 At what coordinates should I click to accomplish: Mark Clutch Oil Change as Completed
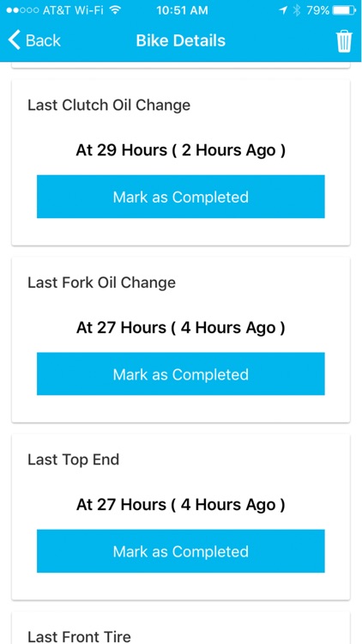pyautogui.click(x=181, y=197)
